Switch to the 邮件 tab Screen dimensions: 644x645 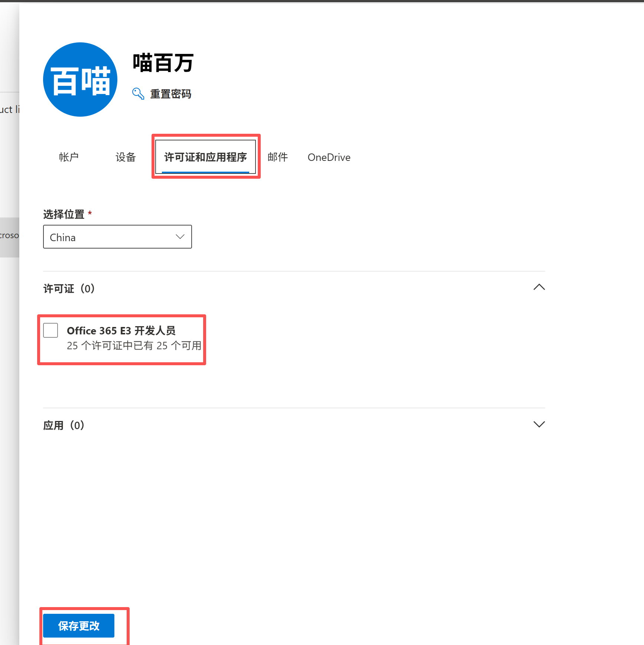coord(277,157)
